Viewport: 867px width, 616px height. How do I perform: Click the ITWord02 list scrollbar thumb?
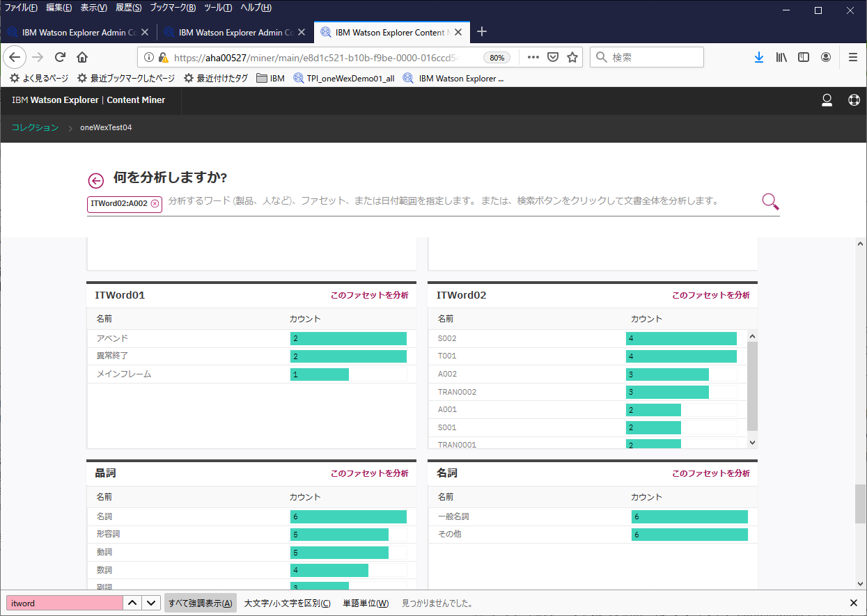coord(752,386)
